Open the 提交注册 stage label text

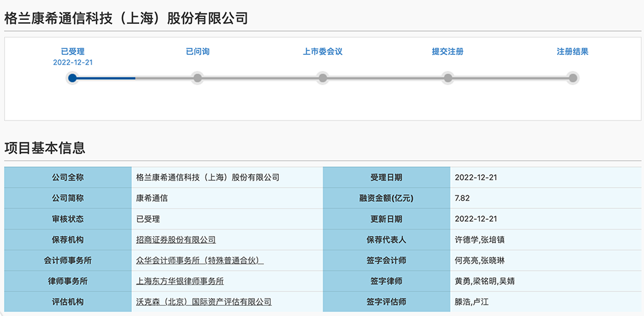click(448, 52)
